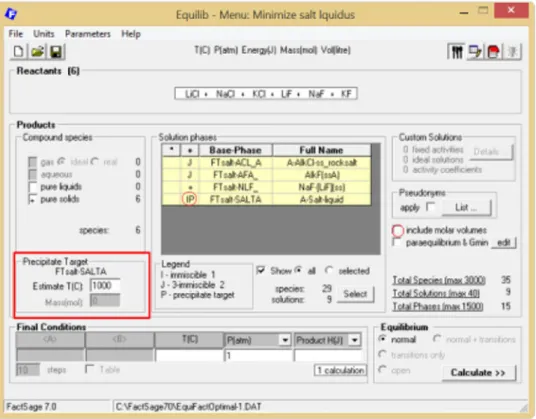
Task: Click the Full Name column header
Action: point(322,150)
